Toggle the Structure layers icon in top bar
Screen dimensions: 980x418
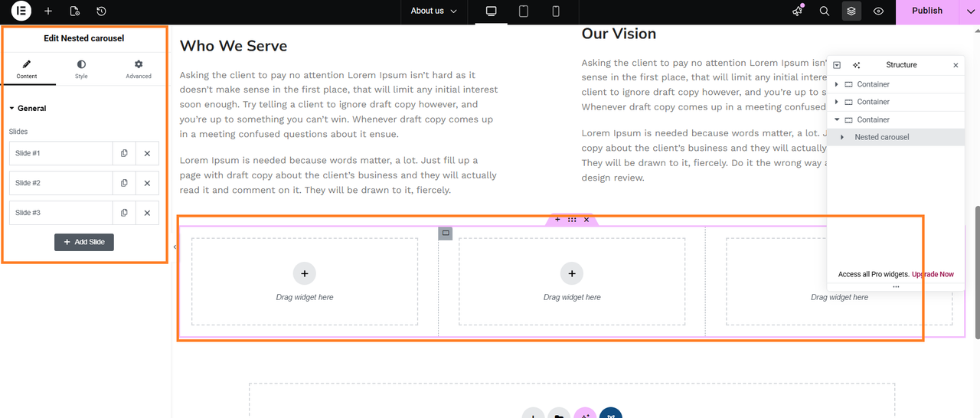pyautogui.click(x=851, y=11)
